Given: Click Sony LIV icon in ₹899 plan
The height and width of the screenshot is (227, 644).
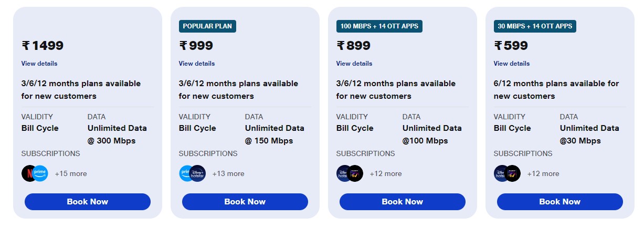Looking at the screenshot, I should pos(356,173).
